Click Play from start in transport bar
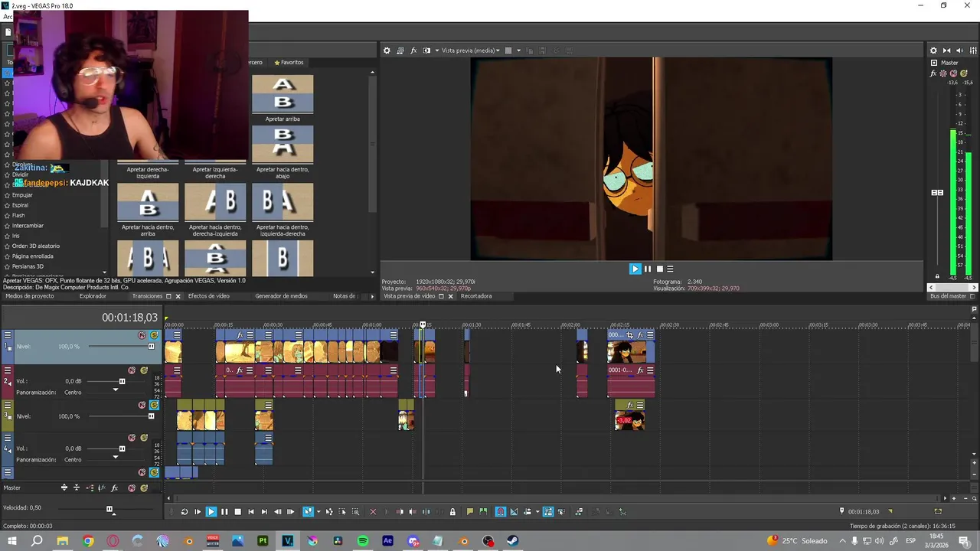The width and height of the screenshot is (980, 551). pos(198,512)
